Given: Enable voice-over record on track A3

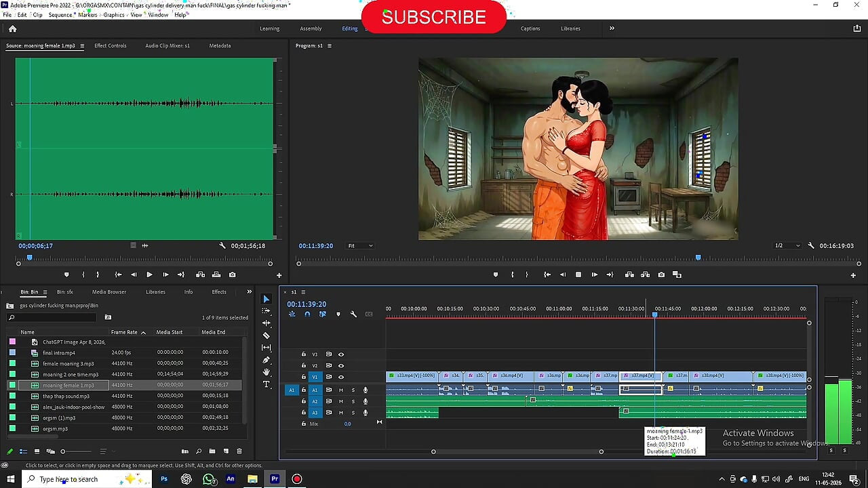Looking at the screenshot, I should (366, 412).
